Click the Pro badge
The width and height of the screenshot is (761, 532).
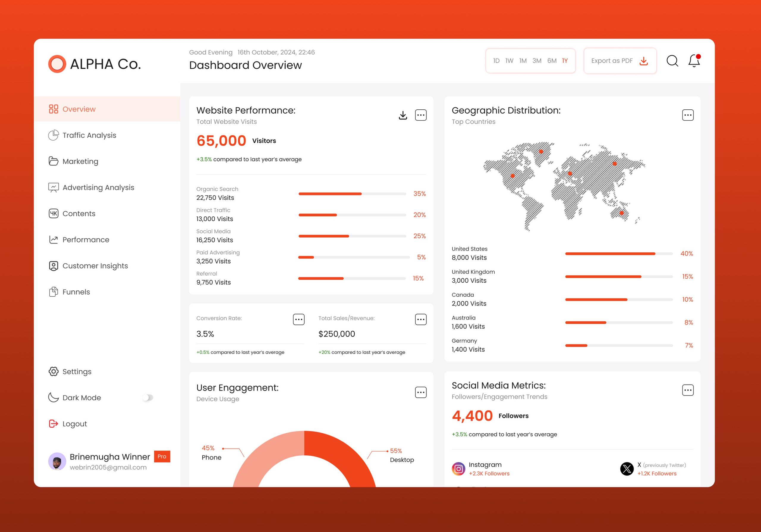pyautogui.click(x=162, y=457)
